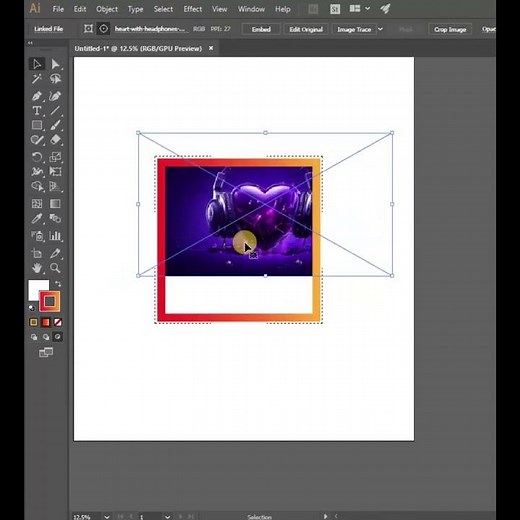The height and width of the screenshot is (520, 520).
Task: Select the Shaper tool
Action: click(37, 140)
